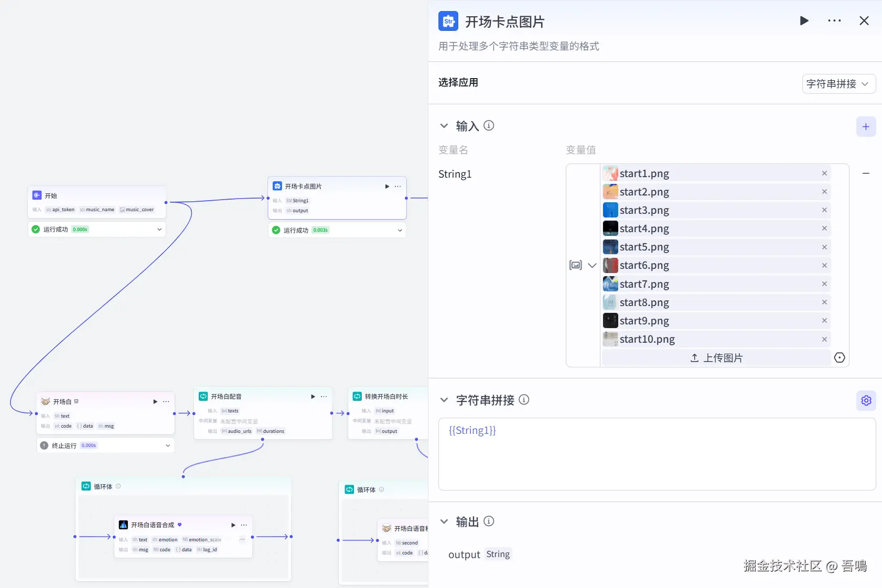882x588 pixels.
Task: Expand 运行成功 result under 开始 node
Action: click(159, 230)
